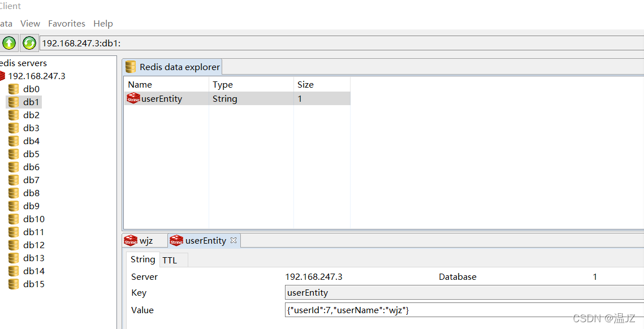Switch to the Redis data explorer tab
Screen dimensions: 644x329
172,67
